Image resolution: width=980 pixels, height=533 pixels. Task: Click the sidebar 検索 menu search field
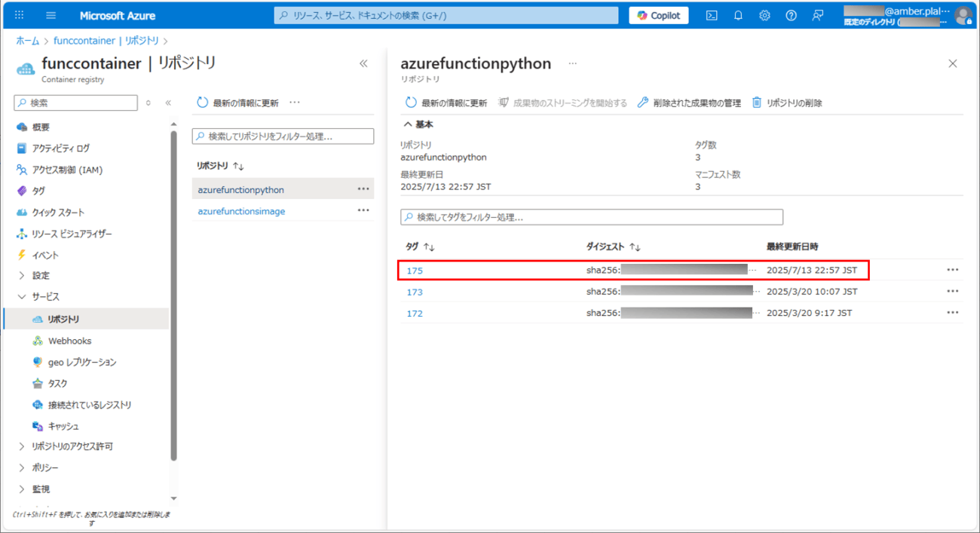coord(75,103)
